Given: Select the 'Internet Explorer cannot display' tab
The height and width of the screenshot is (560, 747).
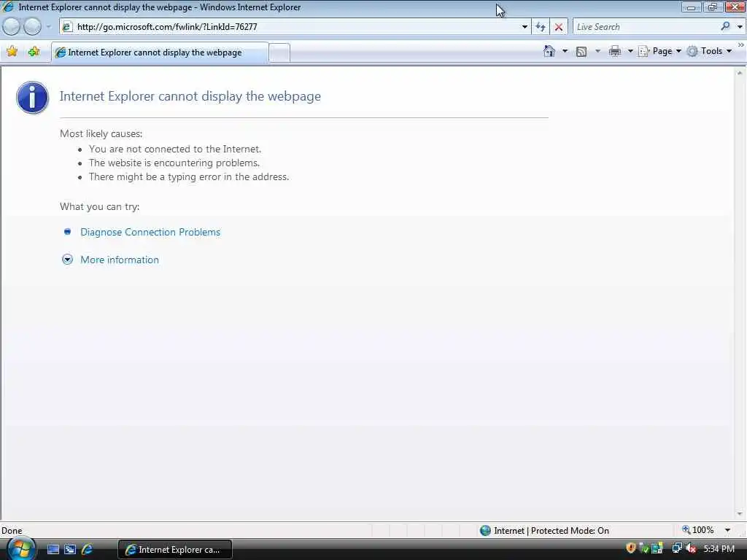Looking at the screenshot, I should (x=160, y=52).
